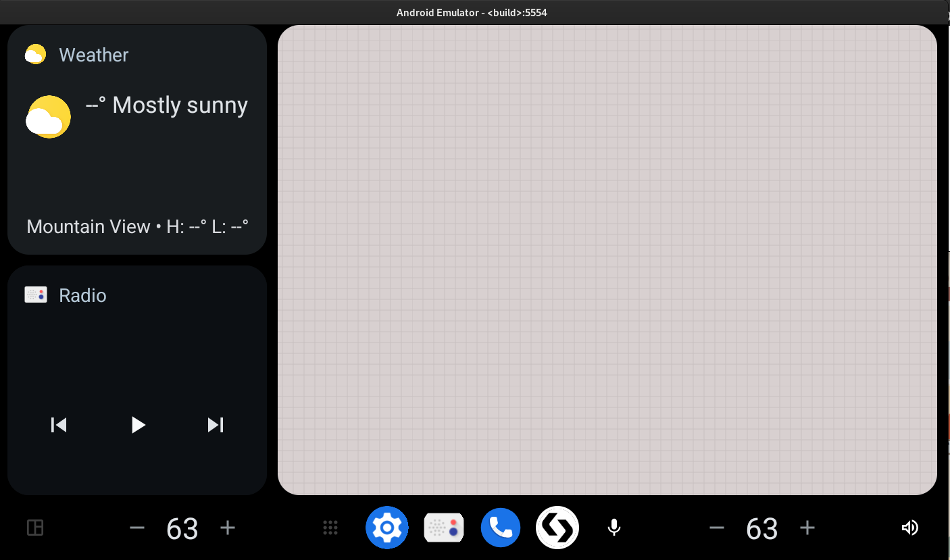The height and width of the screenshot is (560, 950).
Task: Launch the Radio app from the dock
Action: pos(444,528)
